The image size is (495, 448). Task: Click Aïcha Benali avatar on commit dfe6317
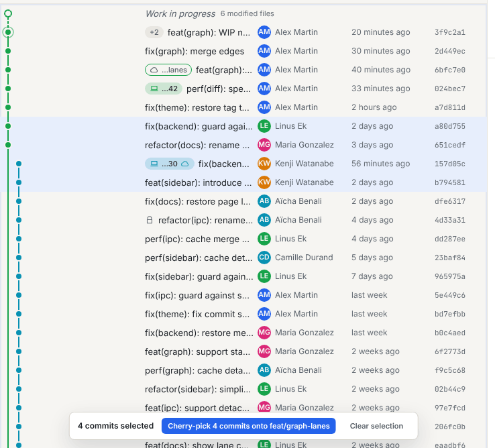click(x=264, y=201)
